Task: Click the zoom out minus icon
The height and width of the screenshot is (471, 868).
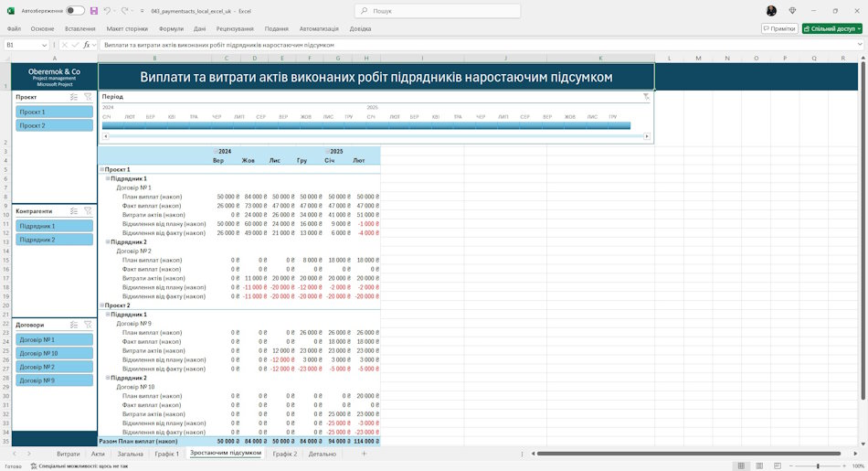Action: (792, 466)
